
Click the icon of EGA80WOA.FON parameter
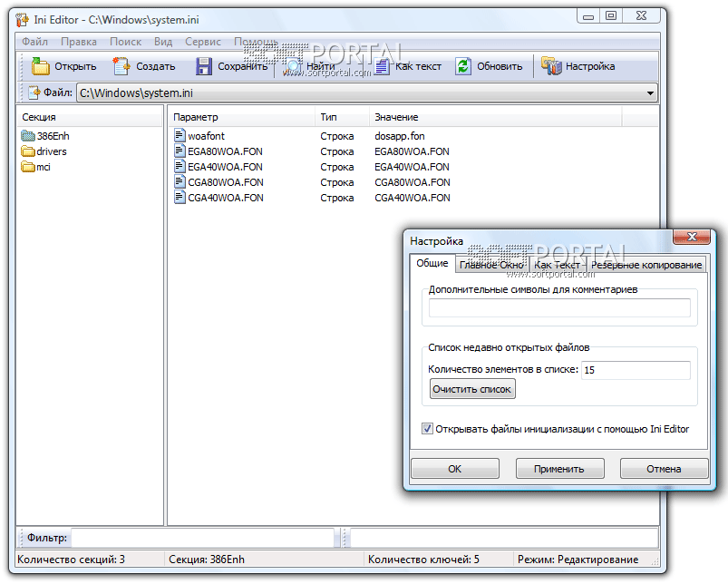coord(180,151)
